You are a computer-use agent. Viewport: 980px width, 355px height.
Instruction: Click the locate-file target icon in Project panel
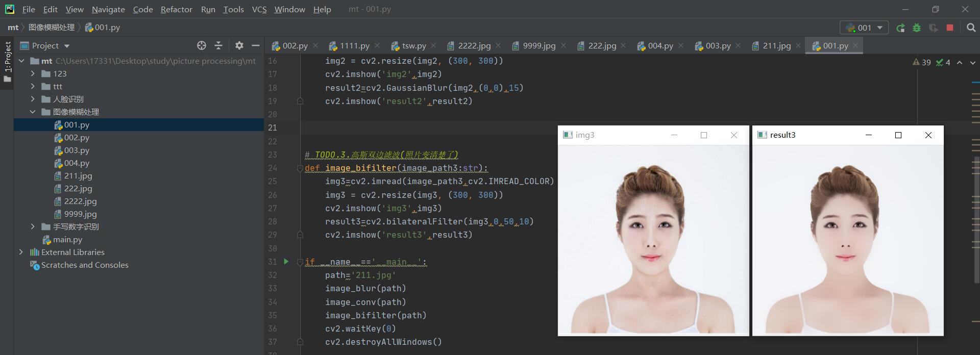[x=202, y=45]
